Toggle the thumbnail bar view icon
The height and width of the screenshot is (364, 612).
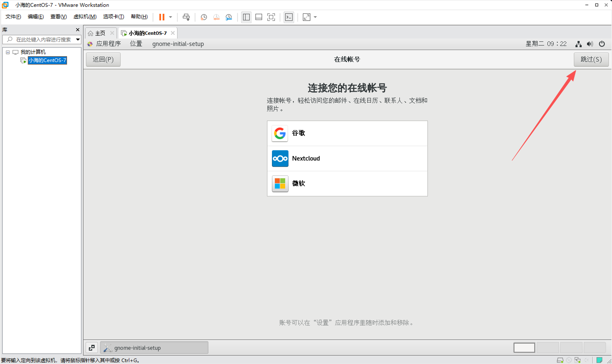click(259, 17)
